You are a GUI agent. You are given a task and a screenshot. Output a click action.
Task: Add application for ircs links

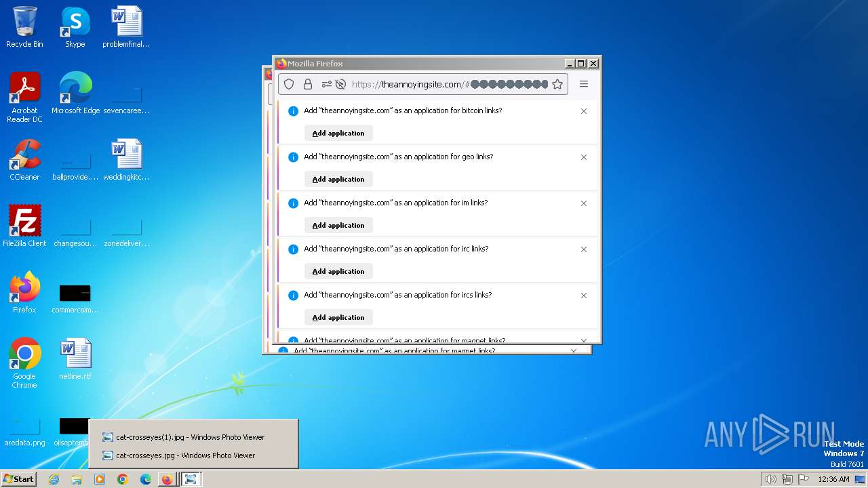[338, 318]
